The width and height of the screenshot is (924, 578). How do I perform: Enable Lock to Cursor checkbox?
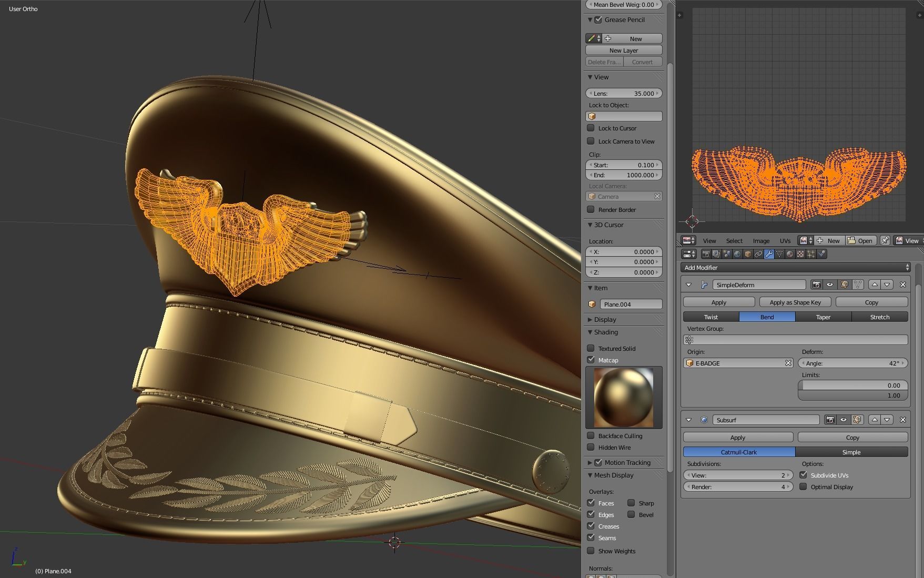click(x=591, y=128)
